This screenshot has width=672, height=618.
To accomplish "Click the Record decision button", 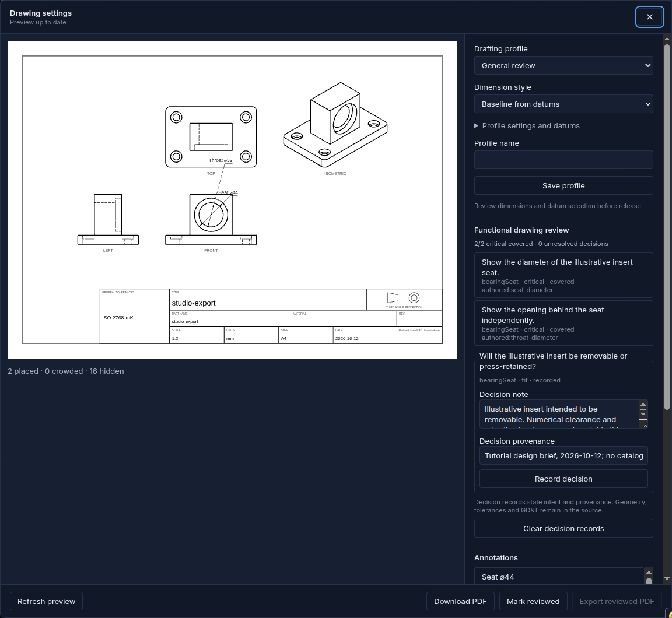I will 563,479.
